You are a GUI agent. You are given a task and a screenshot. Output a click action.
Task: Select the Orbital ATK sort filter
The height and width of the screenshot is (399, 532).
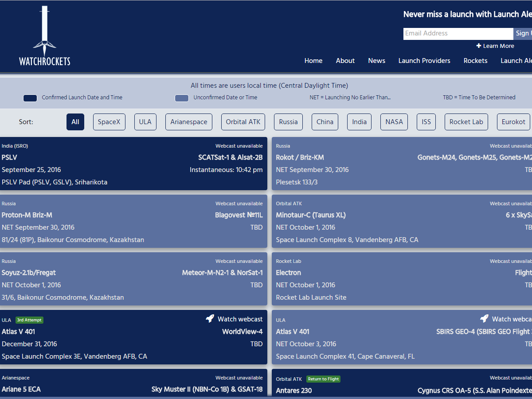(243, 122)
